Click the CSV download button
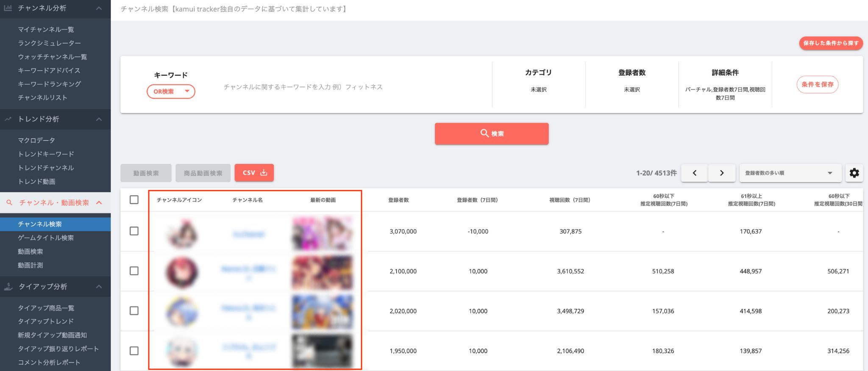The image size is (868, 371). point(254,173)
